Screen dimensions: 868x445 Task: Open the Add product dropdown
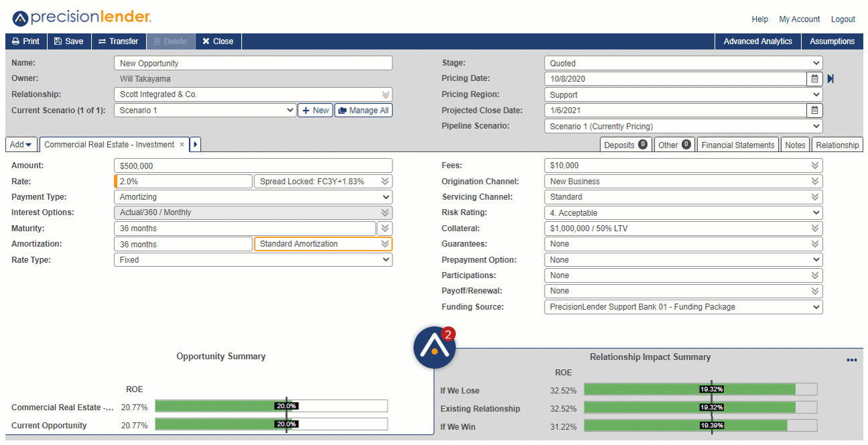tap(21, 145)
